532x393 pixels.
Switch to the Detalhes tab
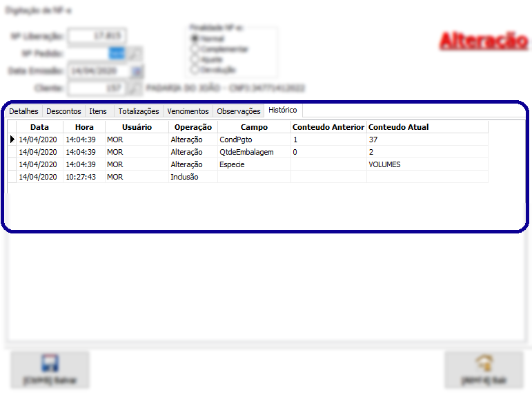[x=23, y=111]
